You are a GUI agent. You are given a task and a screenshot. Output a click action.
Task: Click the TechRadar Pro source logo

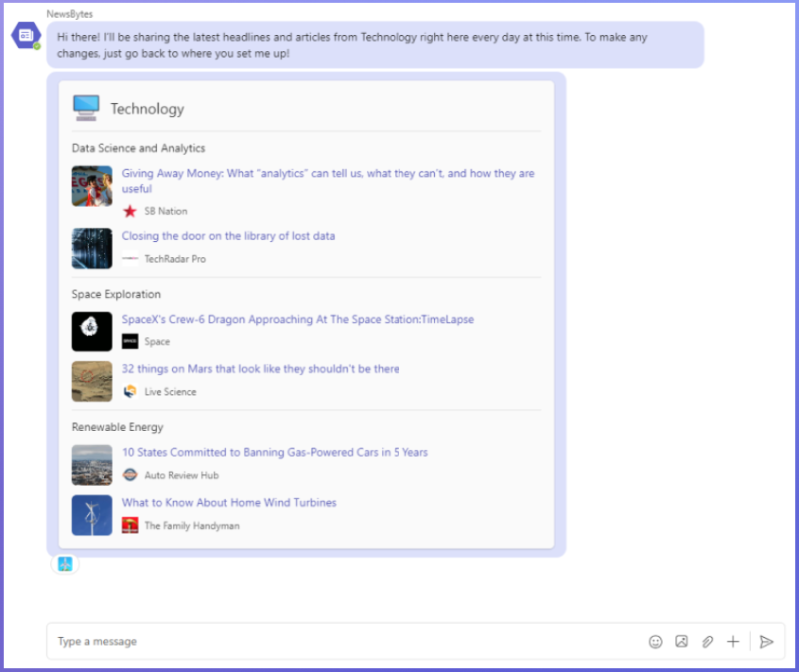[x=130, y=259]
